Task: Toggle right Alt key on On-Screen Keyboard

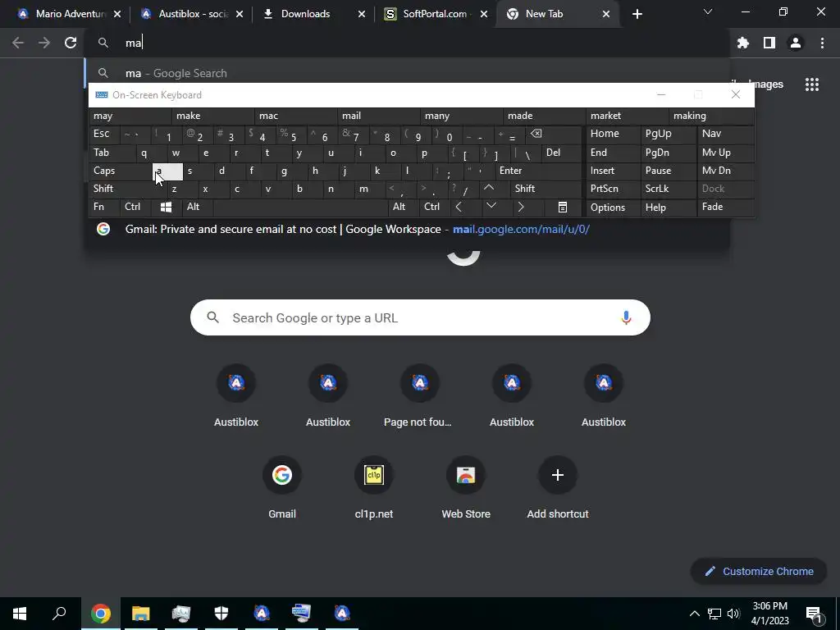Action: (x=404, y=207)
